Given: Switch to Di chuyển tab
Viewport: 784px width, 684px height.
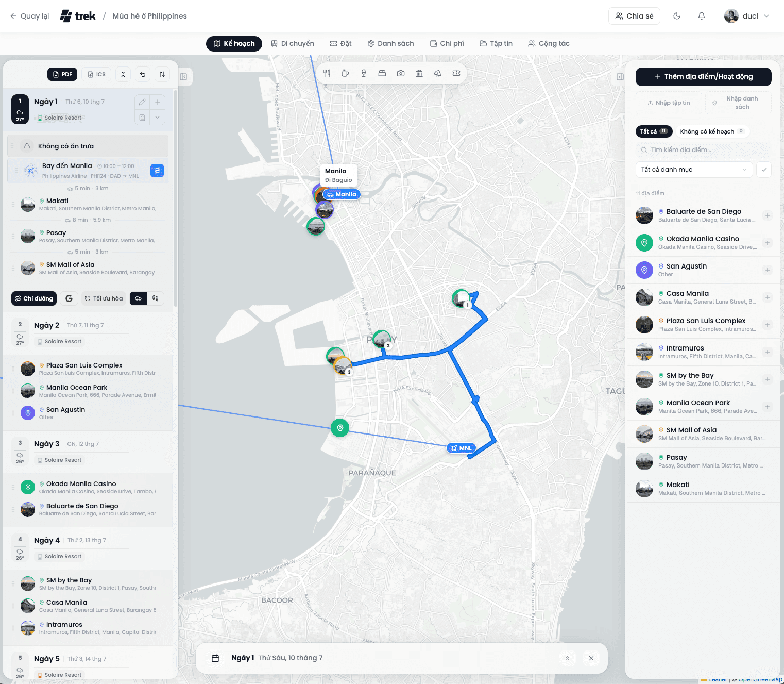Looking at the screenshot, I should (293, 44).
